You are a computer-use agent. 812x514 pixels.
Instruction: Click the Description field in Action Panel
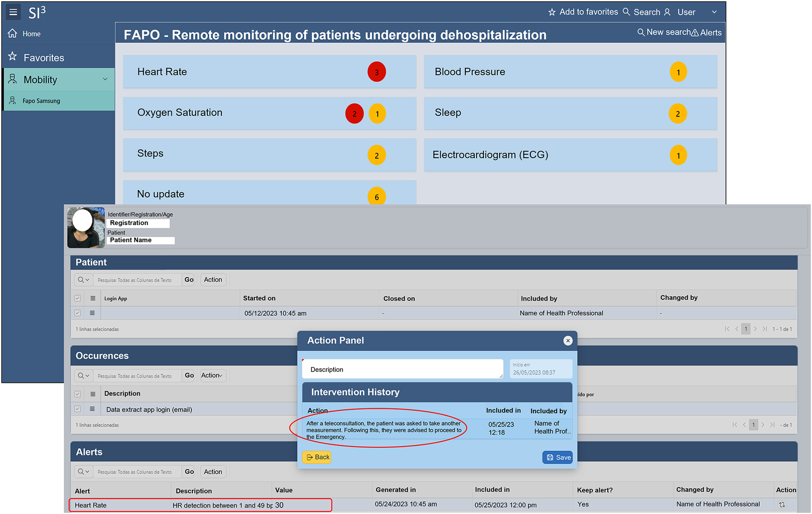[402, 369]
